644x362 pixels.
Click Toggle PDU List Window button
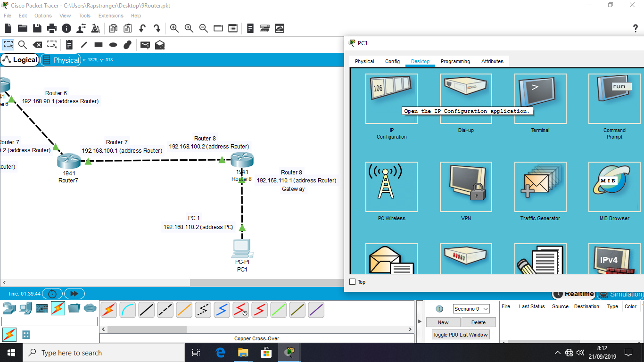(x=461, y=335)
